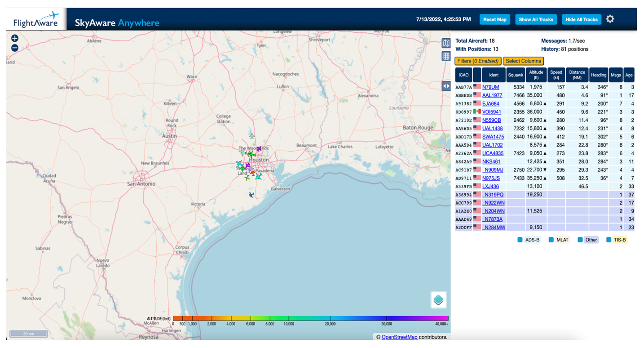Sort by the Heading column header
Screen dimensions: 644x348
click(599, 75)
